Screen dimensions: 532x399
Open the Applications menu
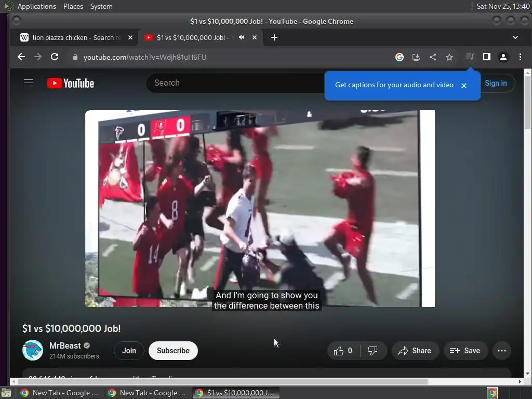coord(37,6)
